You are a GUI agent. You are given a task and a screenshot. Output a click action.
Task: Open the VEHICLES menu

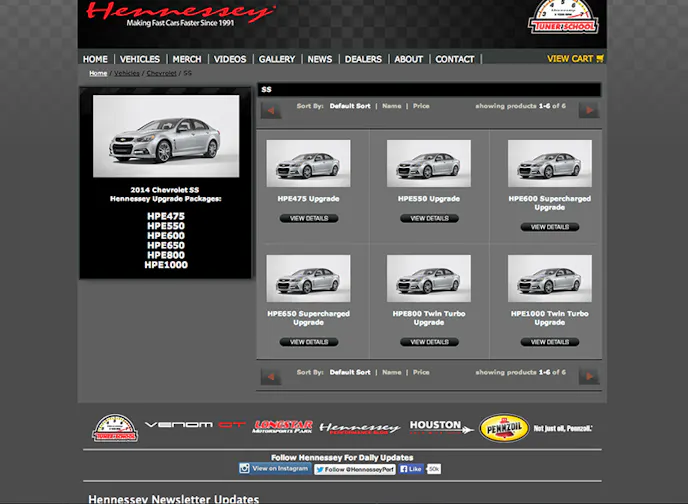pos(140,59)
